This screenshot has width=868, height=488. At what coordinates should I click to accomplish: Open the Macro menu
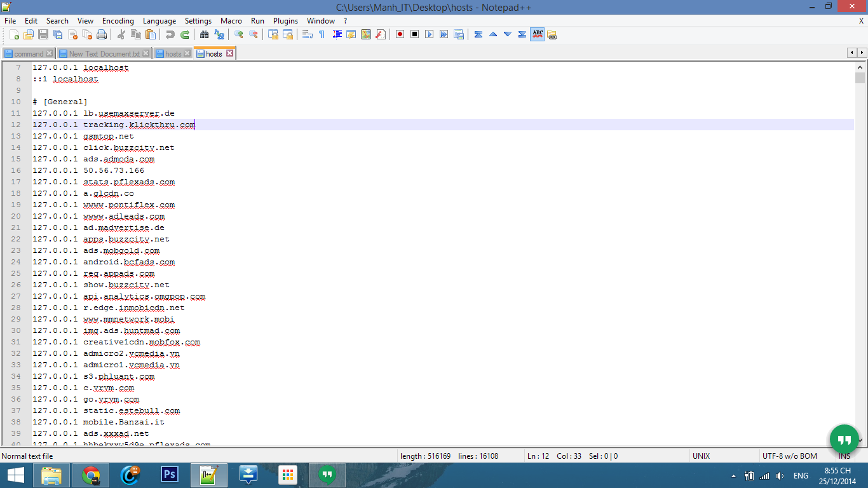pyautogui.click(x=231, y=21)
